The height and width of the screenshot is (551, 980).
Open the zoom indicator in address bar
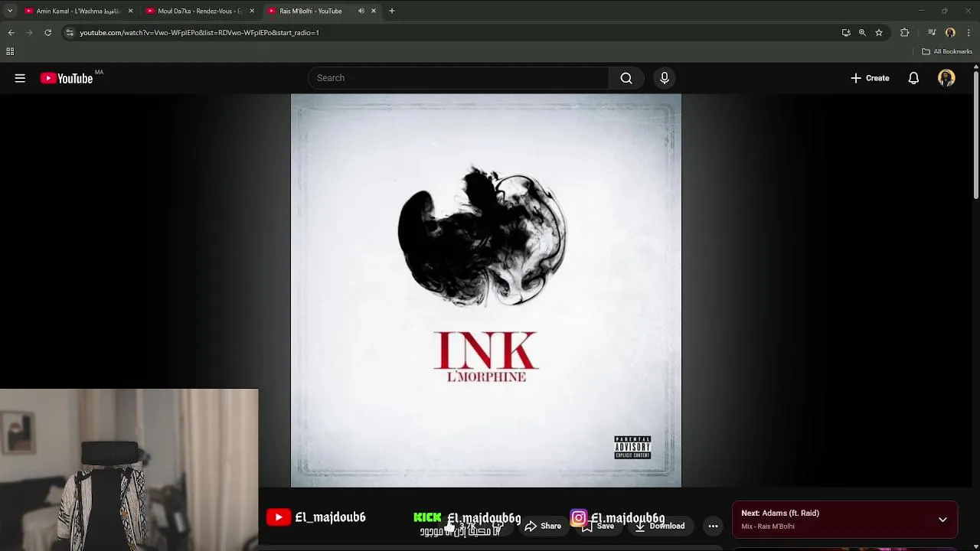coord(862,32)
